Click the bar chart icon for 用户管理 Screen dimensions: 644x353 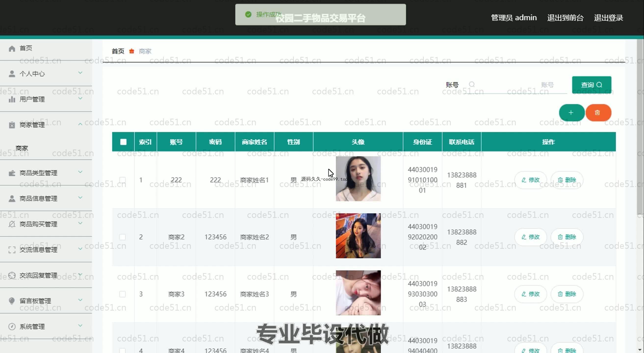coord(12,100)
